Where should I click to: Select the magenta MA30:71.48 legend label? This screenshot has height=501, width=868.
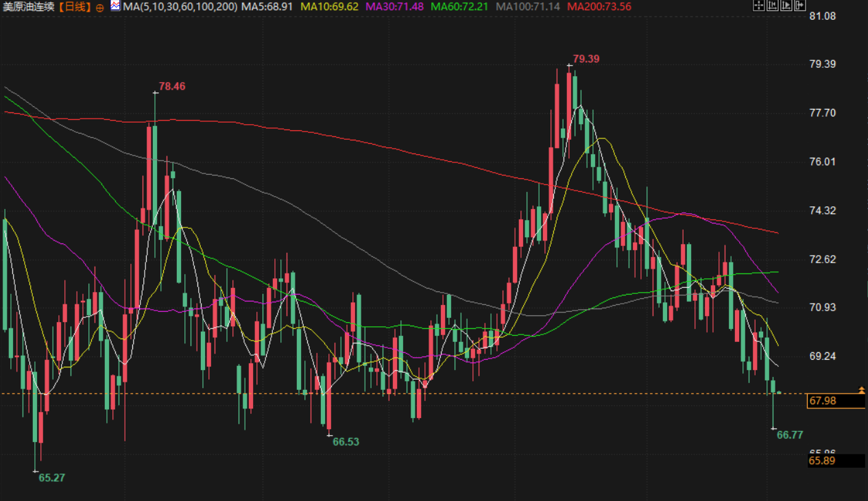(394, 7)
